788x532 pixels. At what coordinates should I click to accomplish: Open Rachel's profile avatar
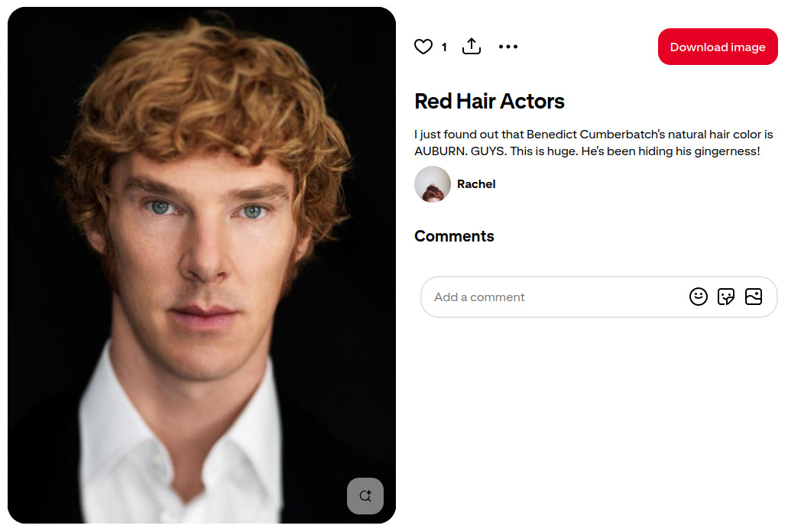pyautogui.click(x=432, y=184)
